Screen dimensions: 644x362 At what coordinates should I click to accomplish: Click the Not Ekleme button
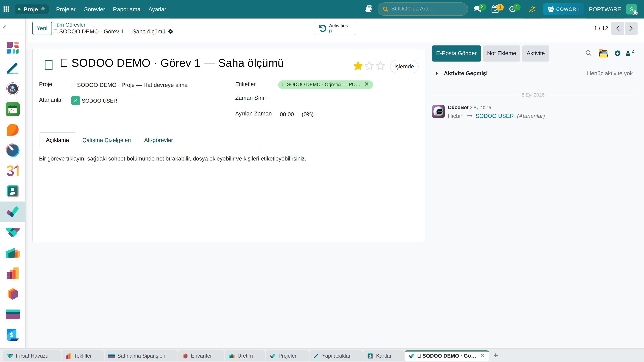click(x=502, y=53)
